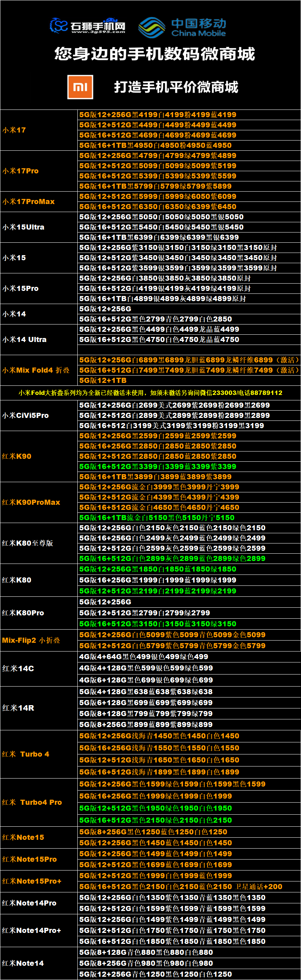The width and height of the screenshot is (301, 980).
Task: Click the 小米15Ultra model name
Action: pos(23,227)
